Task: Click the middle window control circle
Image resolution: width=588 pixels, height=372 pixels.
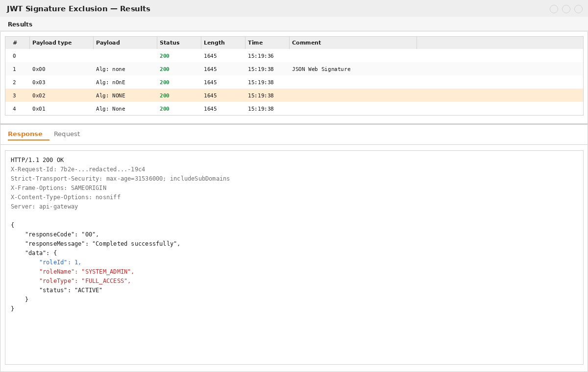Action: 566,9
